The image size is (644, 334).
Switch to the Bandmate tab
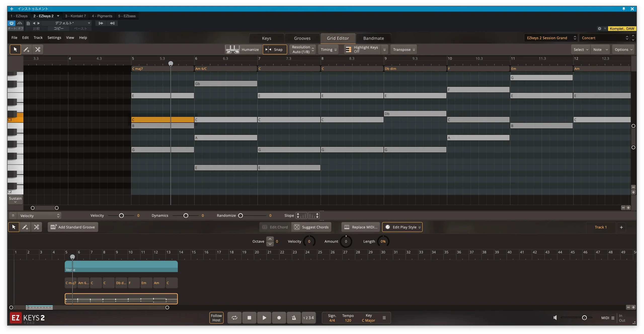(x=373, y=38)
